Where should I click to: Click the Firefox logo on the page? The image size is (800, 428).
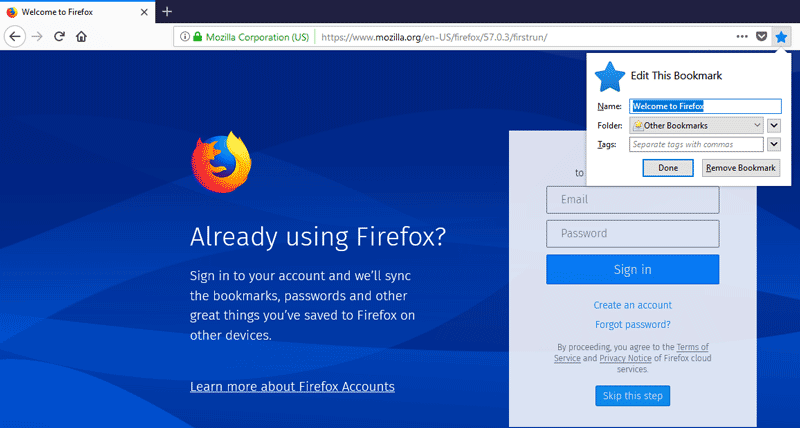(x=221, y=162)
